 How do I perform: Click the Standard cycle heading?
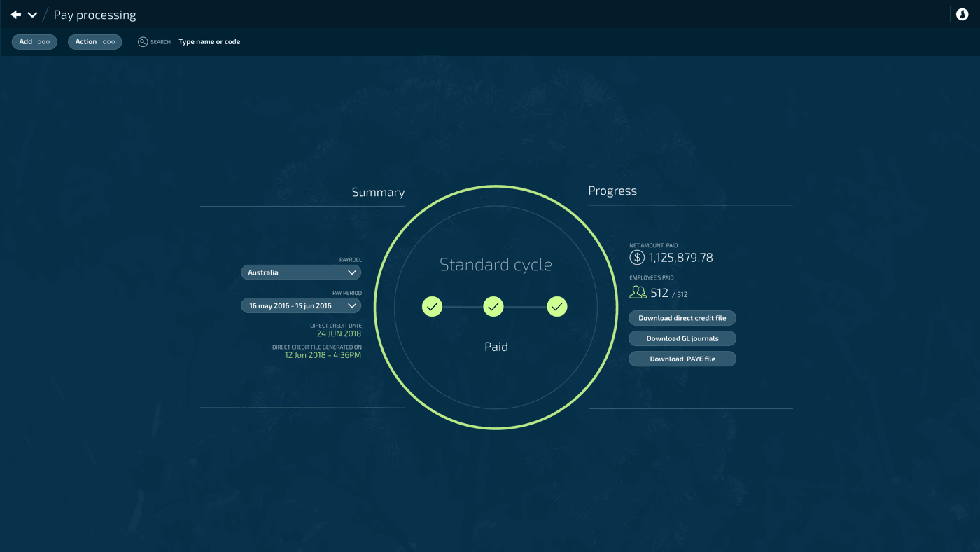[x=496, y=265]
